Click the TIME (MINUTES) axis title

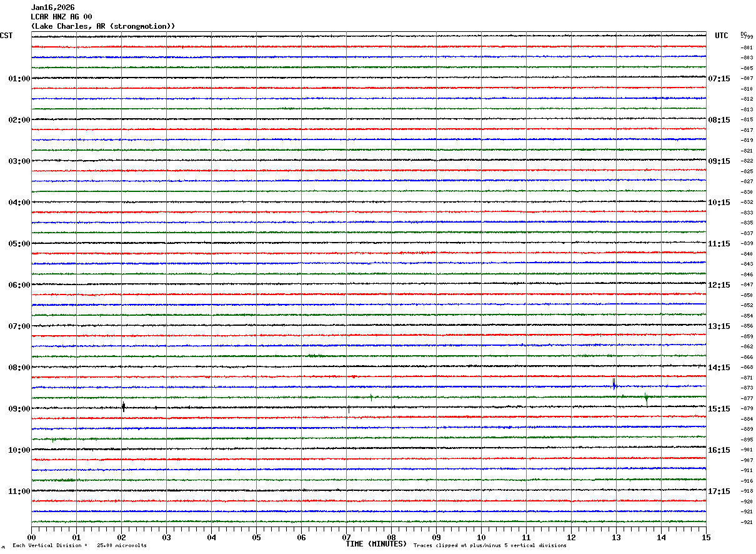pos(376,544)
